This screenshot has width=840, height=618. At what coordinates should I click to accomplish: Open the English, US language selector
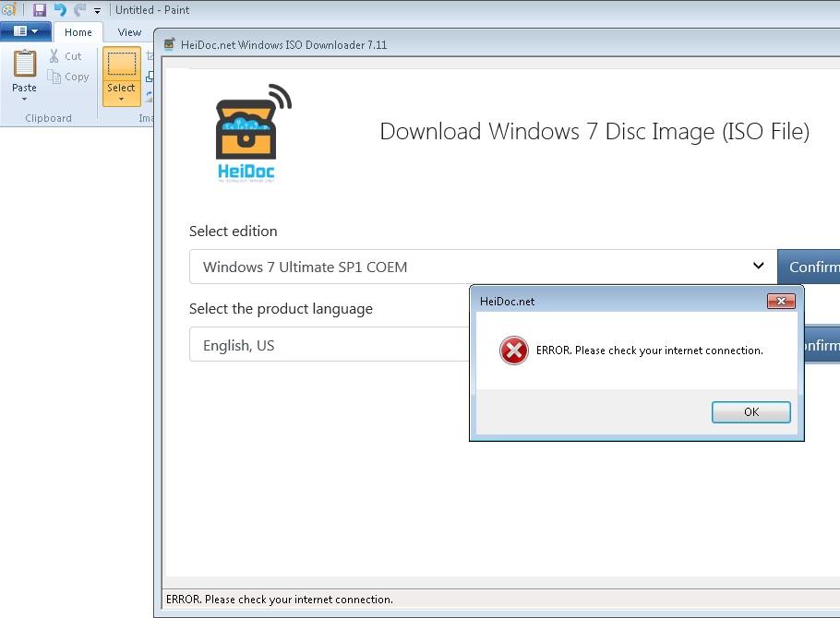[x=330, y=345]
